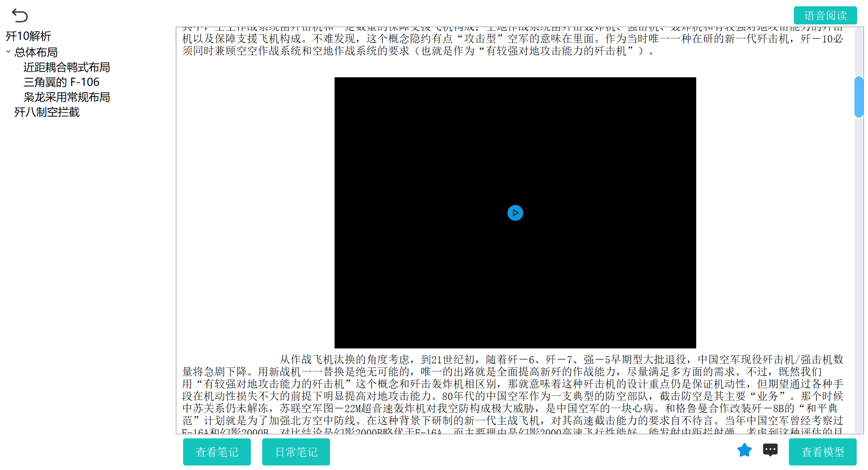This screenshot has height=470, width=868.
Task: Collapse the 总体布局 tree node
Action: pos(8,52)
